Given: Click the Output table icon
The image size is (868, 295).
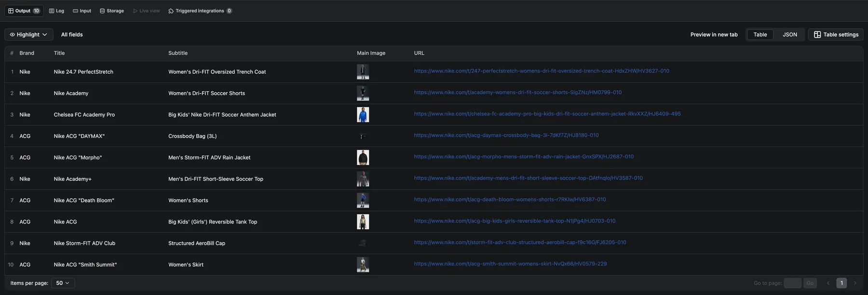Looking at the screenshot, I should (11, 11).
